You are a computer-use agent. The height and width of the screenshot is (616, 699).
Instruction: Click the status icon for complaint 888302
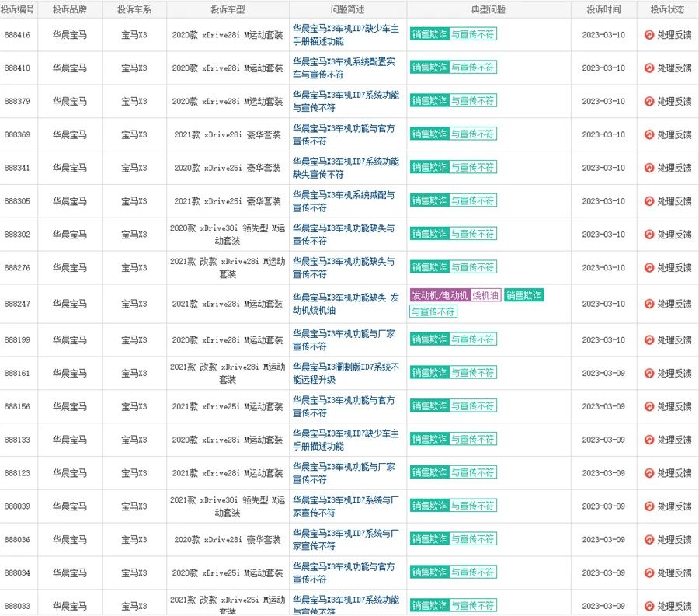point(649,235)
